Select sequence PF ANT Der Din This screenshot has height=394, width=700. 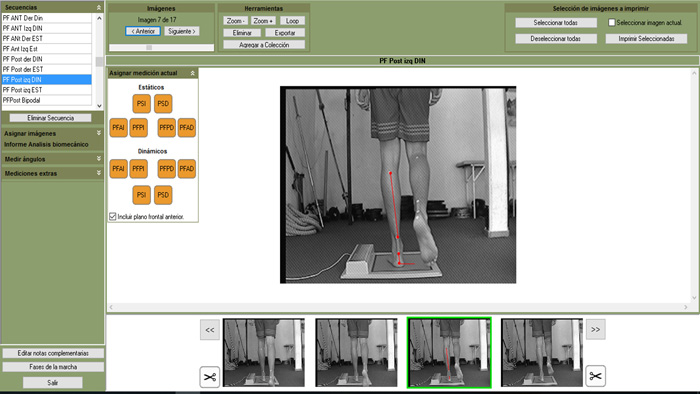[46, 18]
